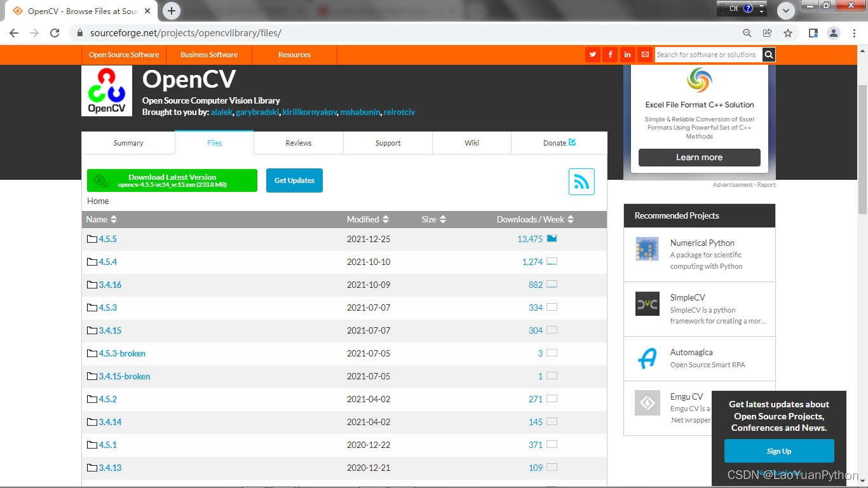The height and width of the screenshot is (488, 868).
Task: Bookmark this page with star icon
Action: click(788, 33)
